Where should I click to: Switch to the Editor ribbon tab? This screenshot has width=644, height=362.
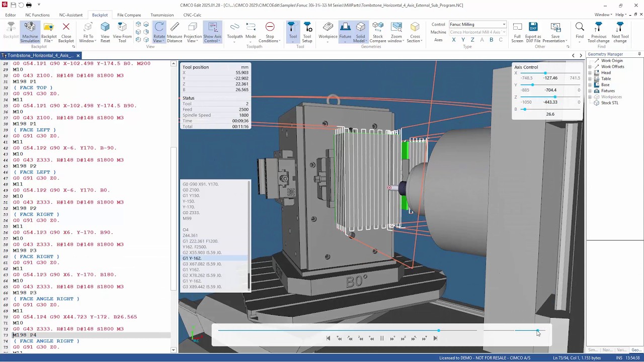click(11, 15)
